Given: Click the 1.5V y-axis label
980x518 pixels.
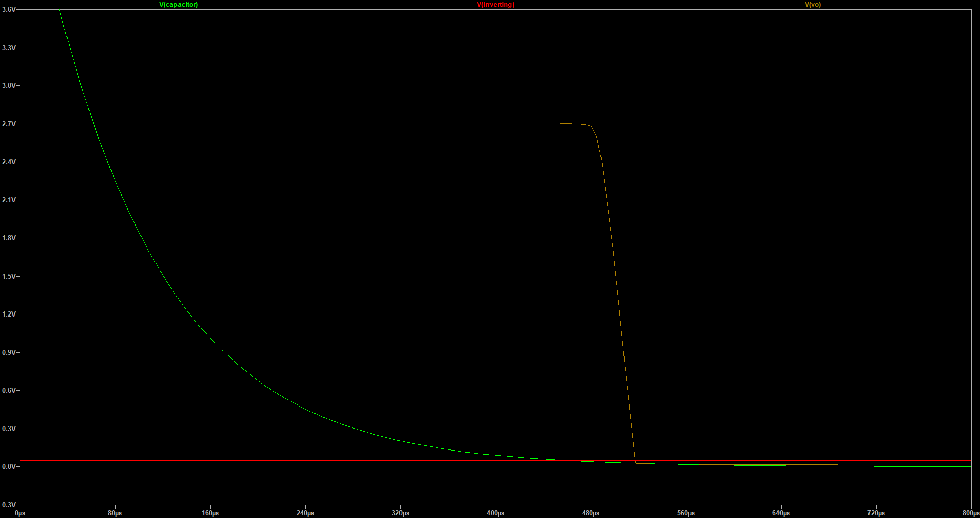Looking at the screenshot, I should (9, 276).
